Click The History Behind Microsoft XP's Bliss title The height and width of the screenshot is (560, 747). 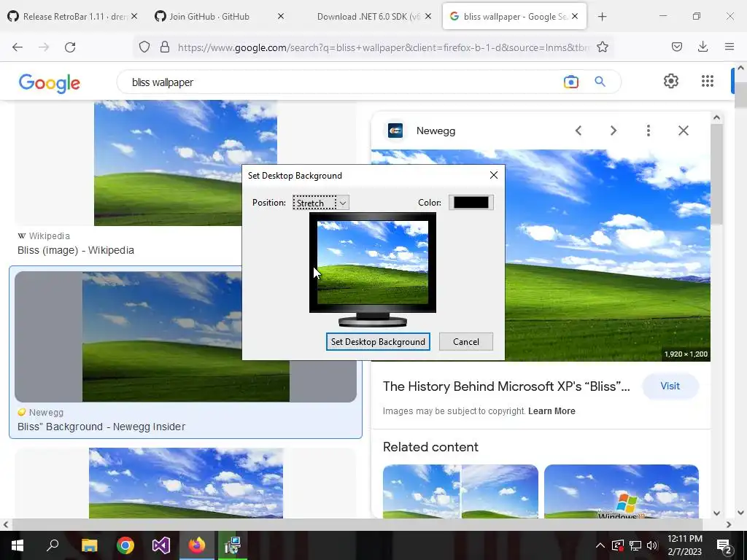click(506, 386)
